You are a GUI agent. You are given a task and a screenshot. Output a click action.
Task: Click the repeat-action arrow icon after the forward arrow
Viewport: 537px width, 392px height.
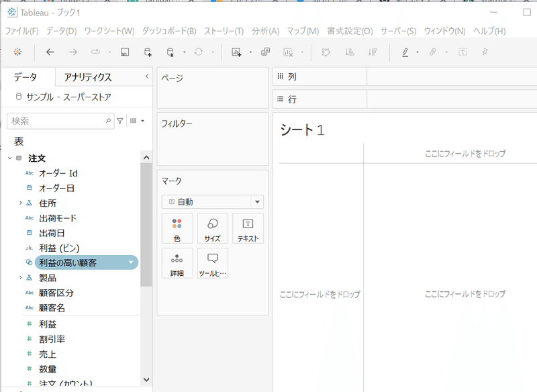click(95, 52)
